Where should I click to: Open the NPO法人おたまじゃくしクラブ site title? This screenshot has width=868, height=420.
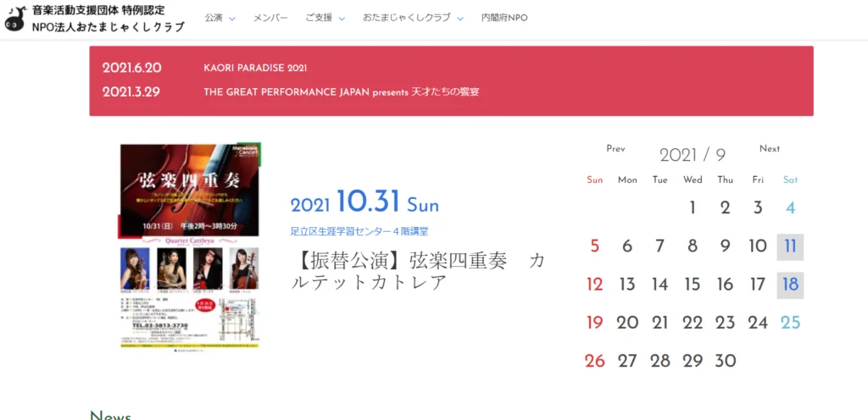pyautogui.click(x=108, y=26)
